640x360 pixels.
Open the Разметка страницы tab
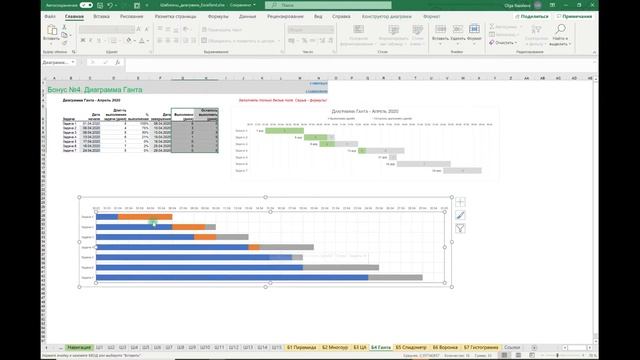pos(176,16)
